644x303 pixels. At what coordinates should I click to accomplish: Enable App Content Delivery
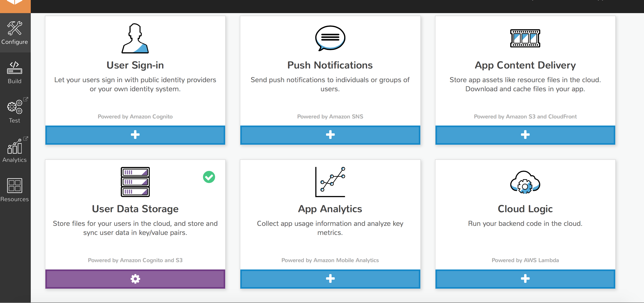pyautogui.click(x=525, y=135)
